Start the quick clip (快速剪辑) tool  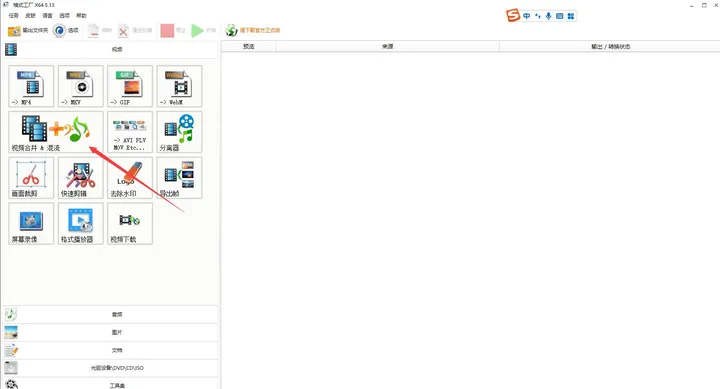[x=81, y=178]
